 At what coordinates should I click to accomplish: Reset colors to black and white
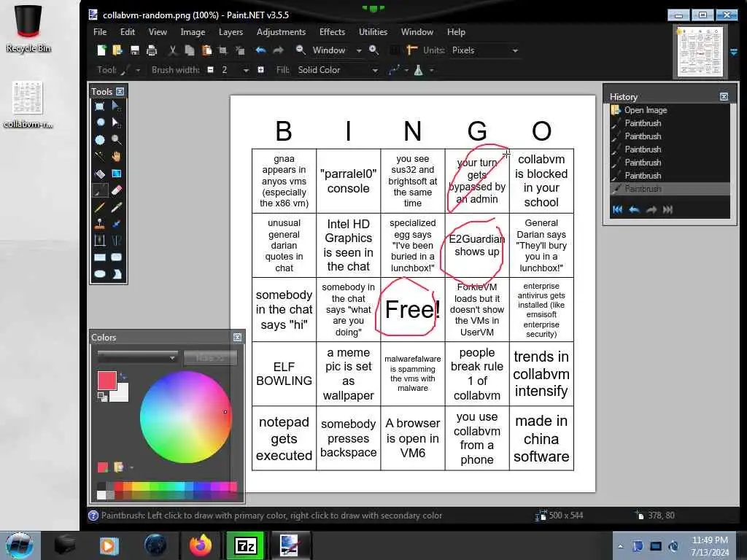[102, 396]
